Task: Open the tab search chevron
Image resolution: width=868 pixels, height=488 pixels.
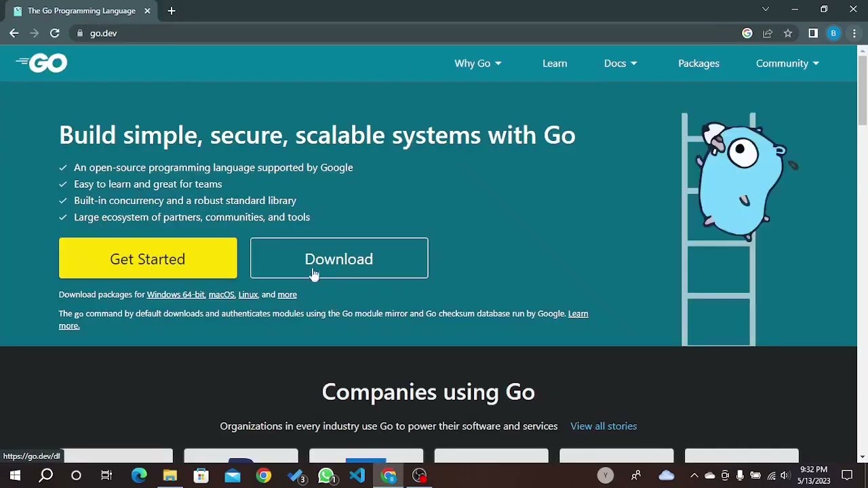Action: [766, 9]
